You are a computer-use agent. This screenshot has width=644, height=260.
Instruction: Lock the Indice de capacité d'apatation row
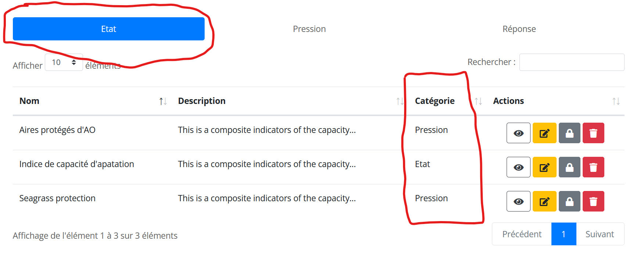click(569, 167)
